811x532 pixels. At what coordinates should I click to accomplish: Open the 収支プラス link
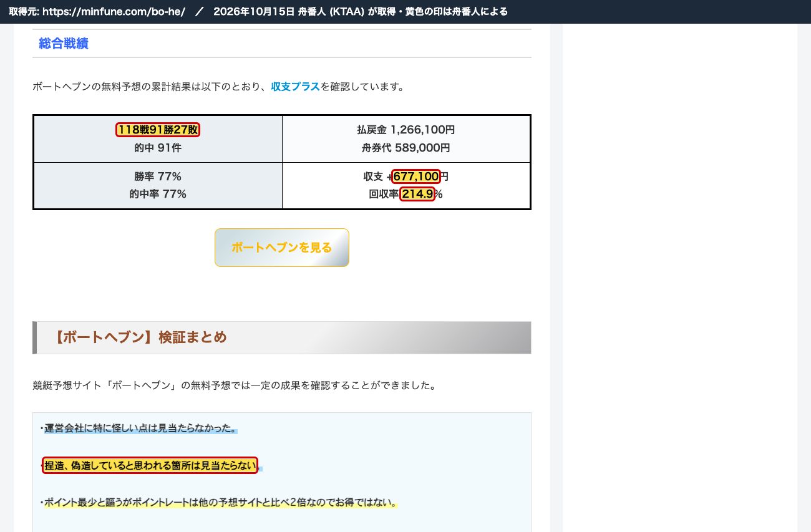[x=295, y=87]
